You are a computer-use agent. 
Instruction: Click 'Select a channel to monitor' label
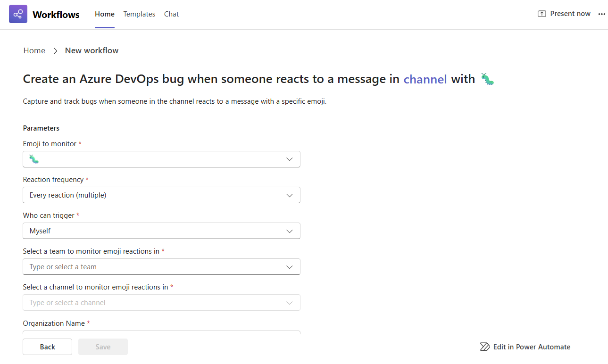tap(96, 287)
